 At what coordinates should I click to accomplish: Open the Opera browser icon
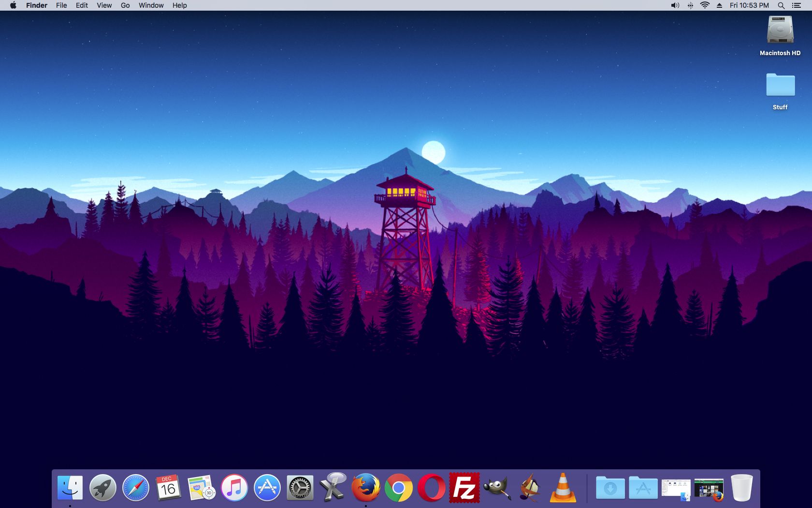pos(432,487)
